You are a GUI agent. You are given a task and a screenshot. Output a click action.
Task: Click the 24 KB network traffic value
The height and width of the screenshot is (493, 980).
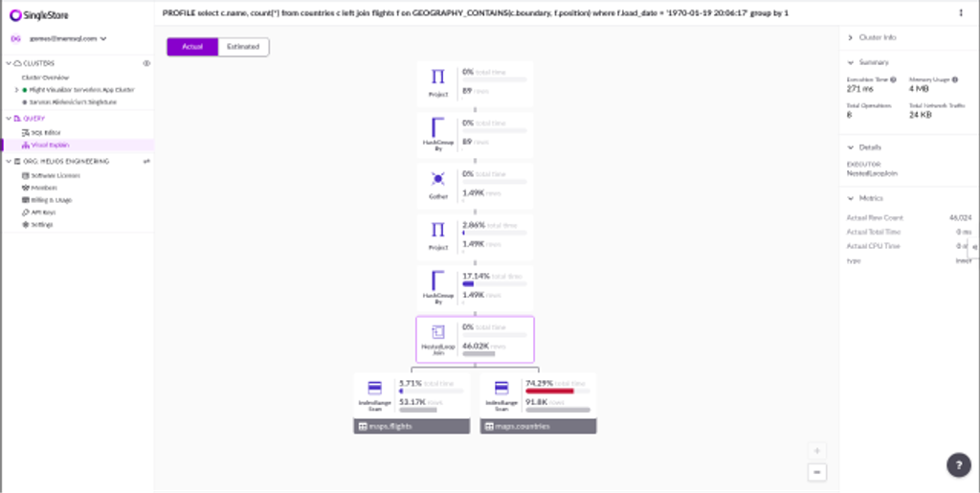[920, 116]
